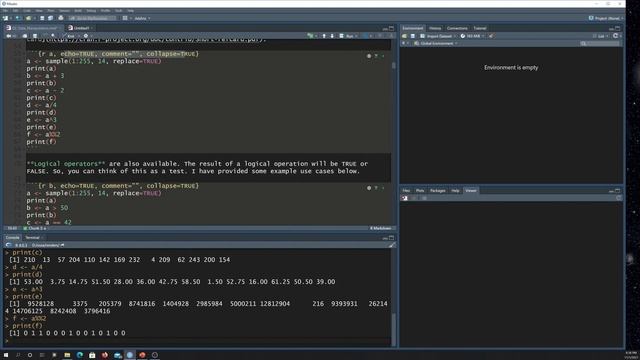Screen dimensions: 640x360
Task: Click the RStudio taskbar icon
Action: [x=130, y=355]
